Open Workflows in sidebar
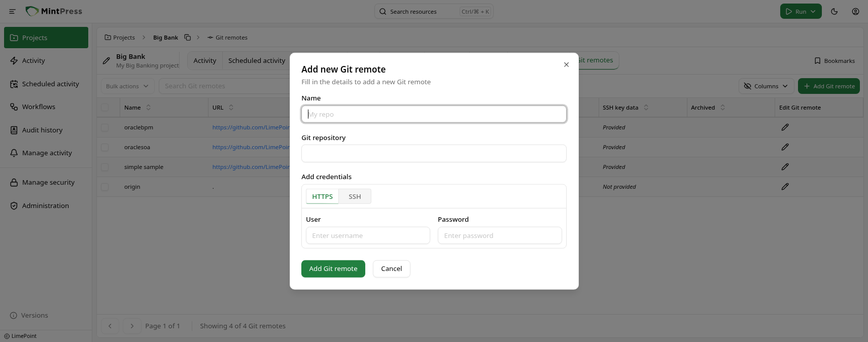868x342 pixels. coord(46,107)
